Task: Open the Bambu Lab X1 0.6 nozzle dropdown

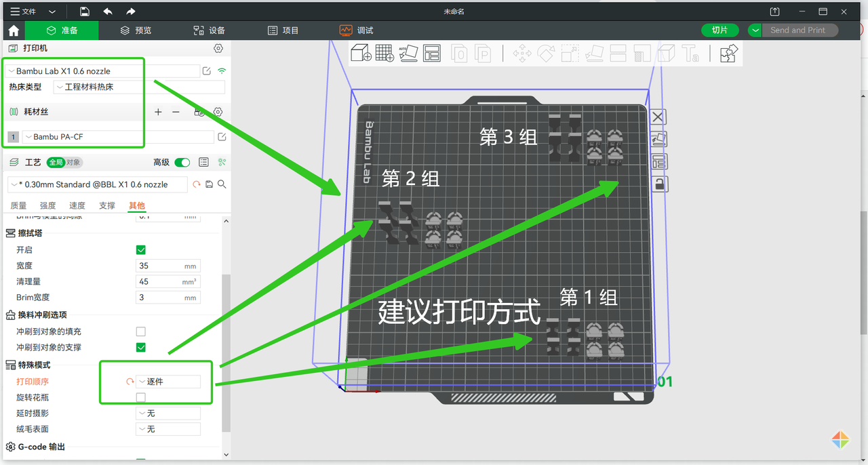Action: 103,71
